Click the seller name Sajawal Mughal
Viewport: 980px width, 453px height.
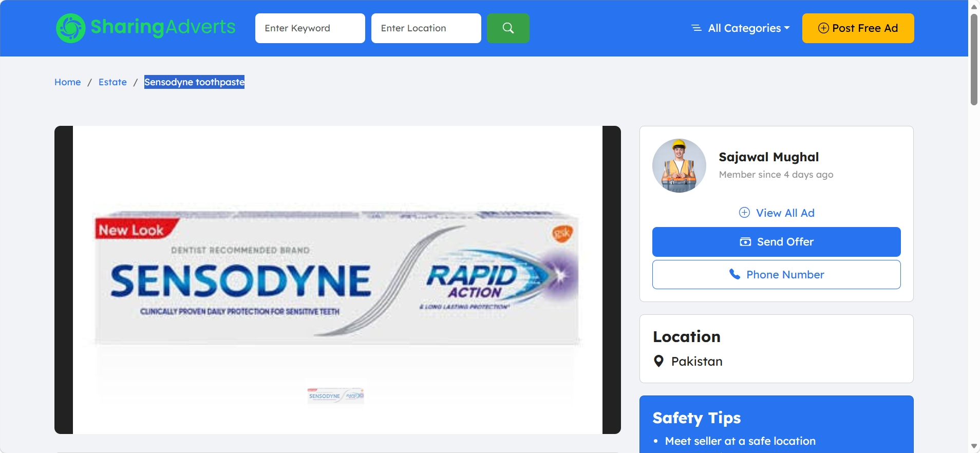769,157
